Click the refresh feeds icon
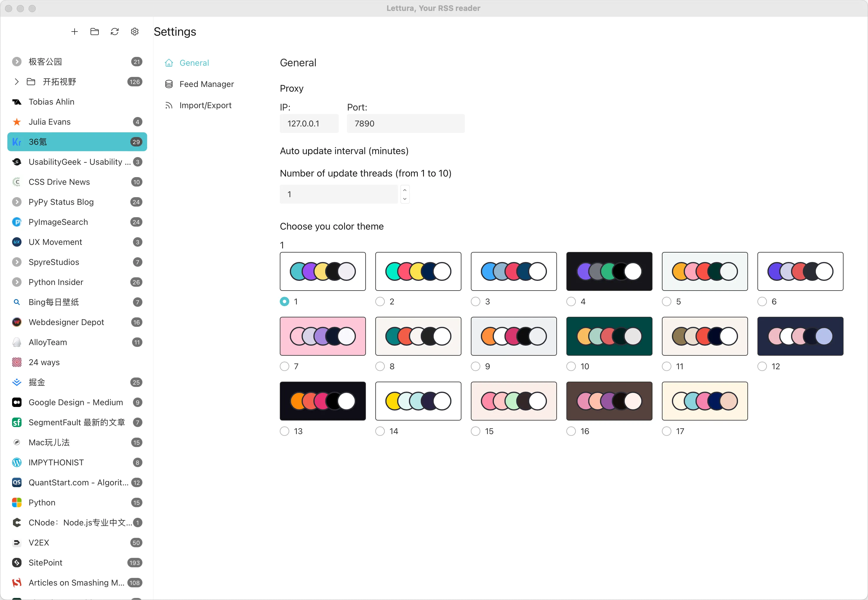 (115, 32)
